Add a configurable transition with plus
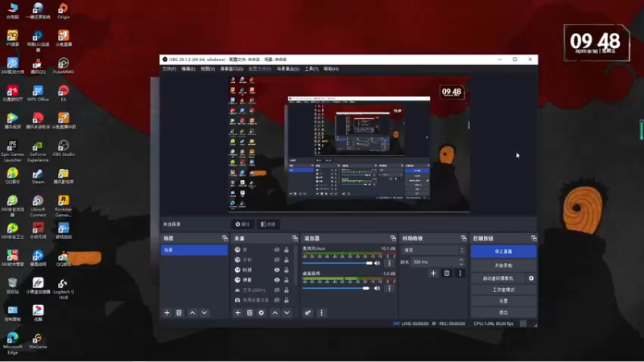644x362 pixels. (433, 273)
